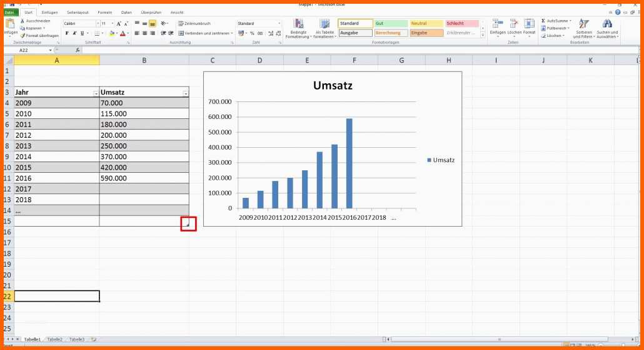Switch to the Daten tab
Screen dimensions: 644x350
(126, 13)
